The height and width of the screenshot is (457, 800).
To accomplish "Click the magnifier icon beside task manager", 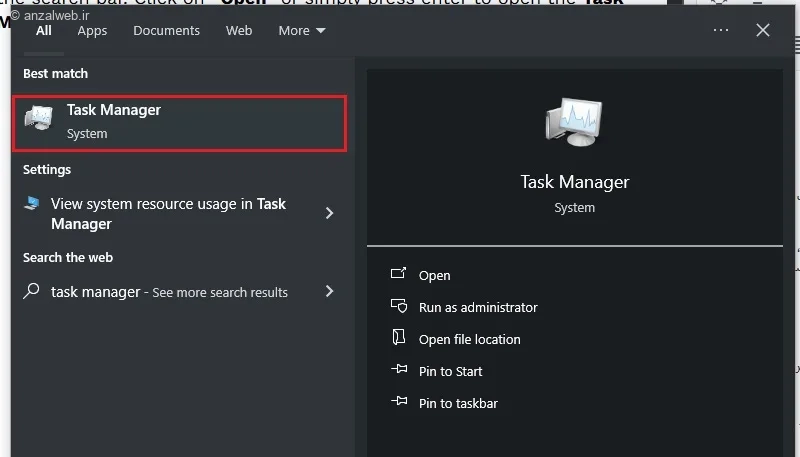I will point(31,291).
